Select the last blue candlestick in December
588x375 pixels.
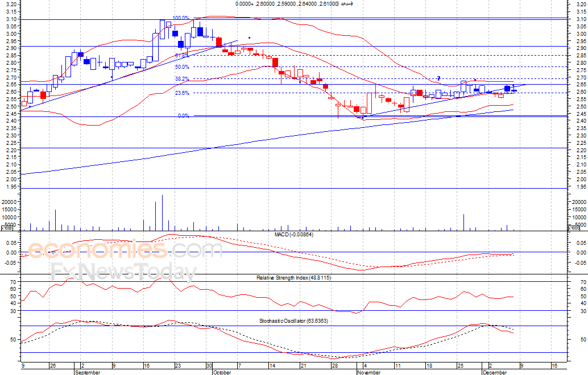507,88
